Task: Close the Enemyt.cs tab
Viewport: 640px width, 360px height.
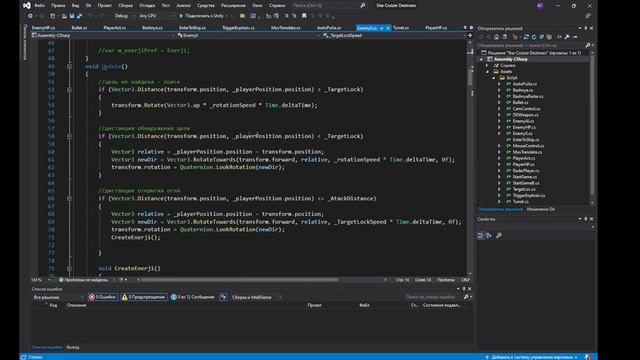Action: pyautogui.click(x=388, y=28)
